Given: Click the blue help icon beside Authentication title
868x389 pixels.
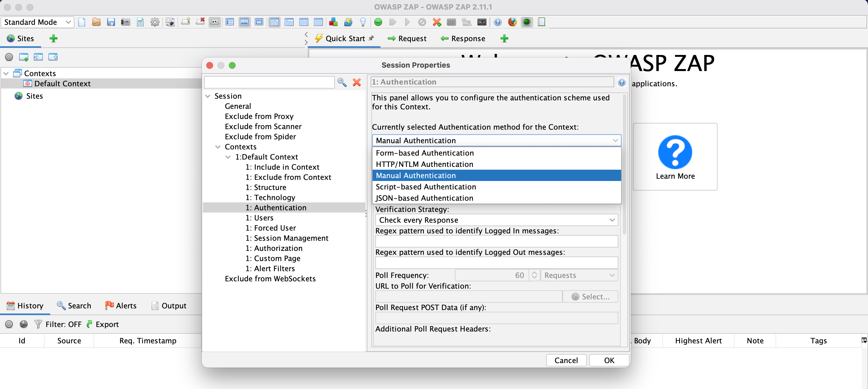Looking at the screenshot, I should click(622, 82).
